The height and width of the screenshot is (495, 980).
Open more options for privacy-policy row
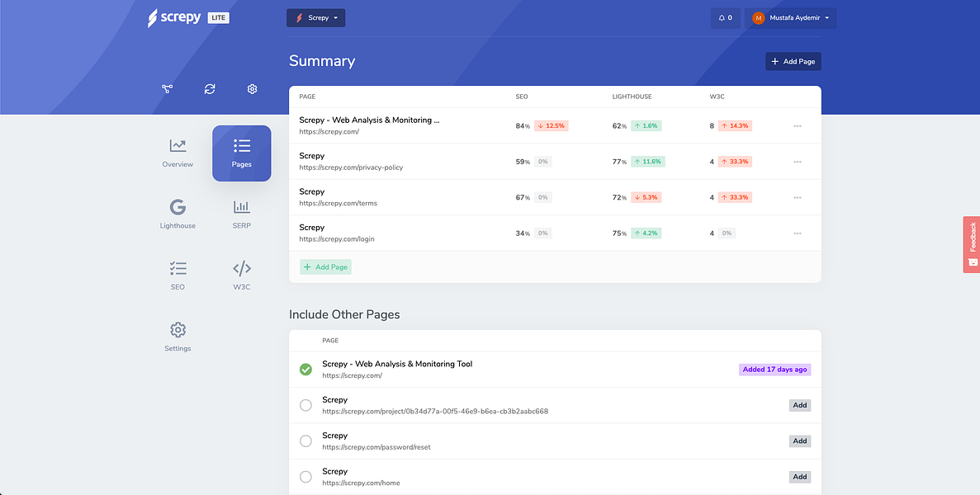[798, 162]
